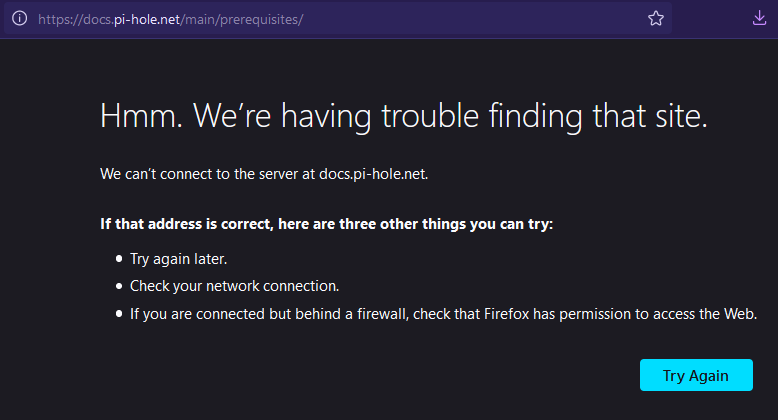Click the word Firefox in the last bullet

pyautogui.click(x=507, y=314)
